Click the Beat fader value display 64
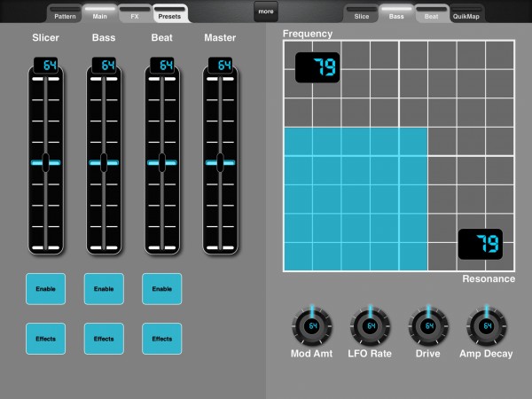 162,65
